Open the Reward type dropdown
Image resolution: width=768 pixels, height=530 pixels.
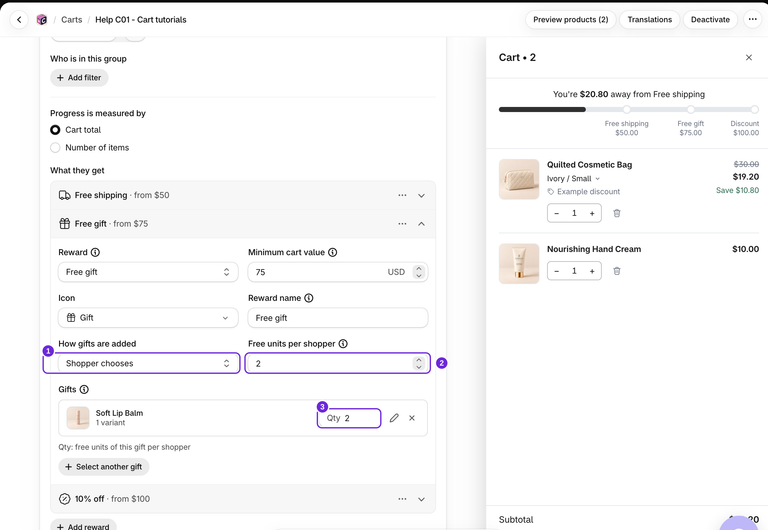148,272
